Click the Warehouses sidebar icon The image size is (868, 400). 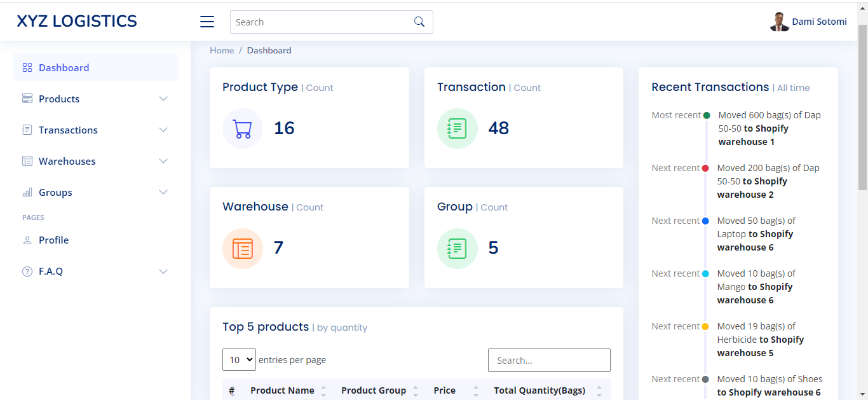pyautogui.click(x=27, y=161)
